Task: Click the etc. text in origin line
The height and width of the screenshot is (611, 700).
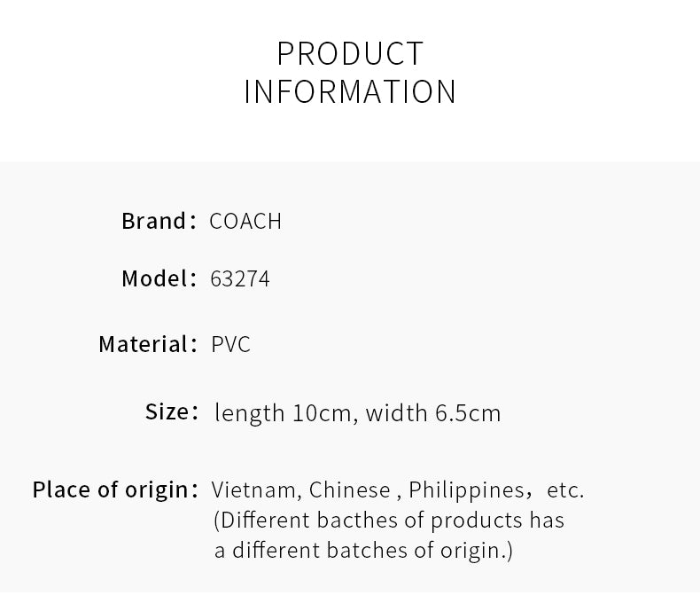Action: coord(565,490)
